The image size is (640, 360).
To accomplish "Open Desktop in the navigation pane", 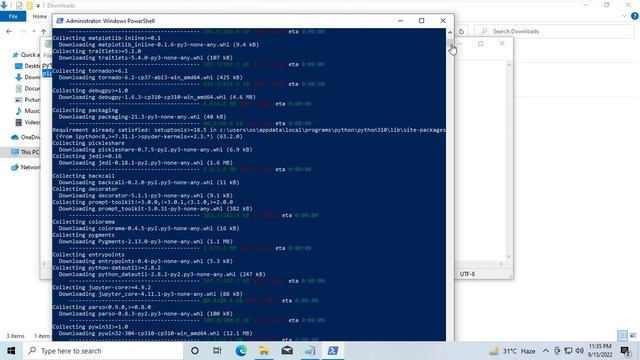I will click(x=28, y=66).
